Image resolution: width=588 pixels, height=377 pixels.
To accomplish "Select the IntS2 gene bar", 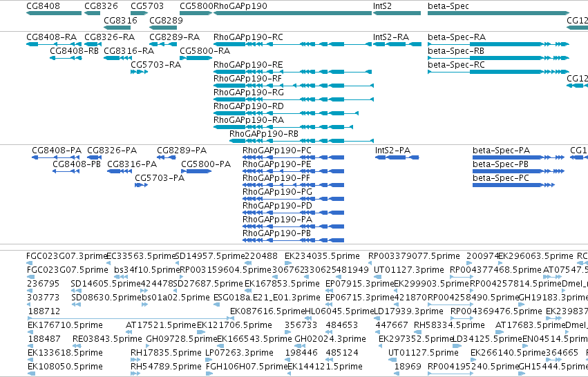I will 397,13.
